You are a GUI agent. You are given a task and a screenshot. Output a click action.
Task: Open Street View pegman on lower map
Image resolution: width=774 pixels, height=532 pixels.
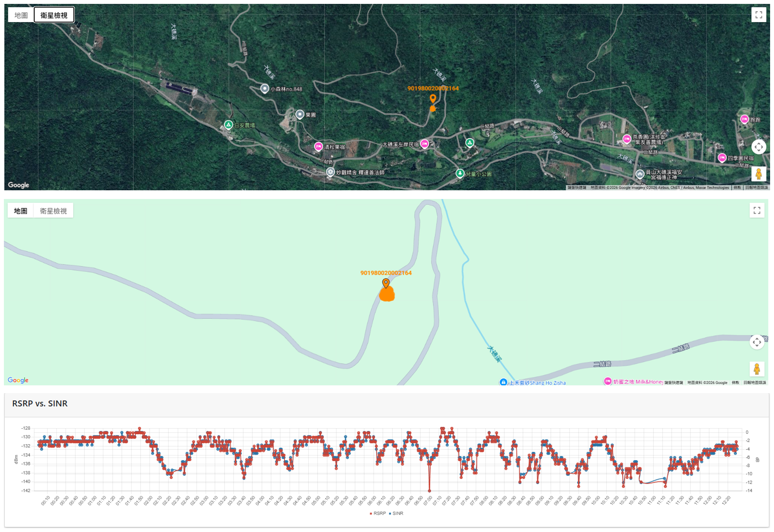coord(757,369)
